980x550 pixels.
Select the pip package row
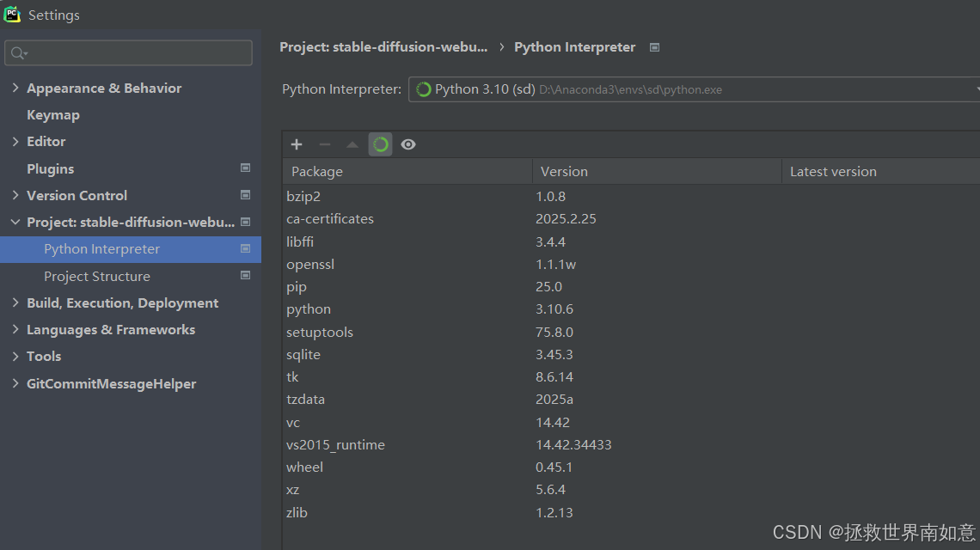[631, 287]
